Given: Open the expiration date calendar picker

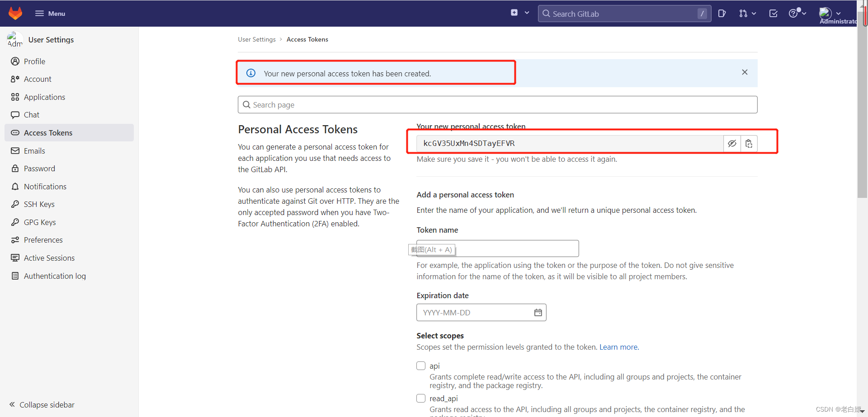Looking at the screenshot, I should 538,313.
